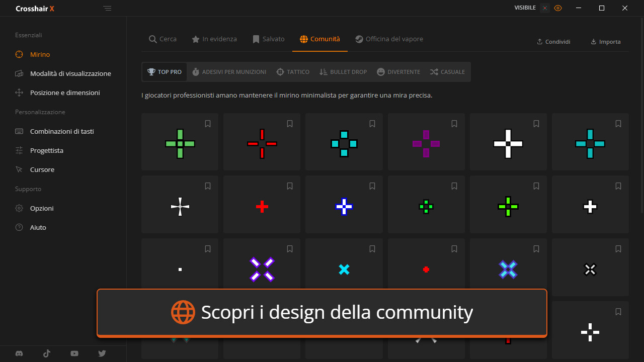Viewport: 644px width, 362px height.
Task: Open Modalità di visualizzazione in sidebar
Action: [x=70, y=73]
